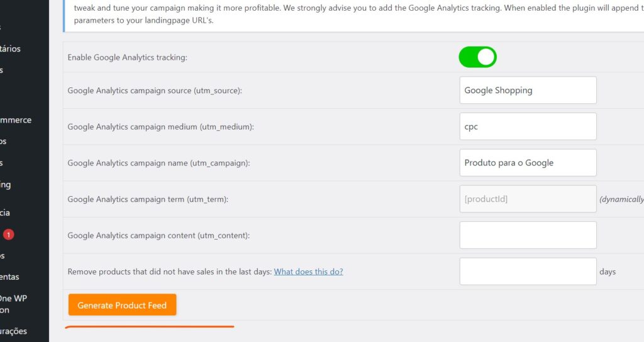Click the "Enable Google Analytics tracking" label
Viewport: 644px width, 342px height.
pos(127,57)
